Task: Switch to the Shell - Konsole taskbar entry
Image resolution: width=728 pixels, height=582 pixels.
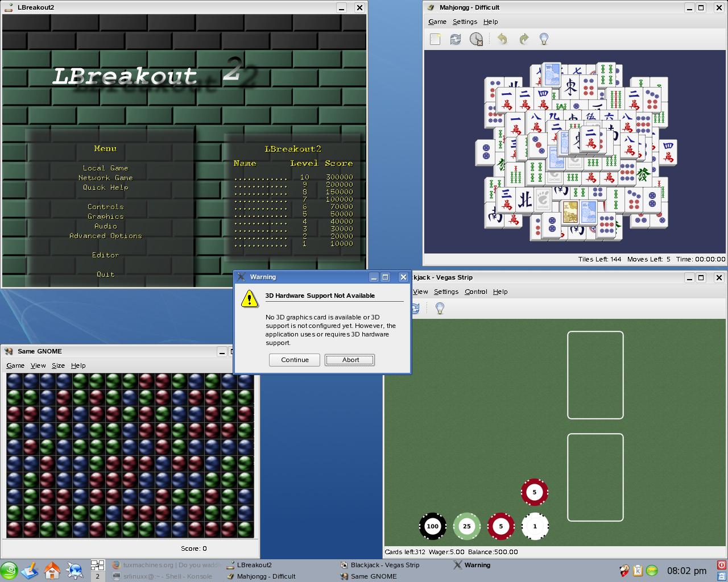Action: click(x=166, y=576)
